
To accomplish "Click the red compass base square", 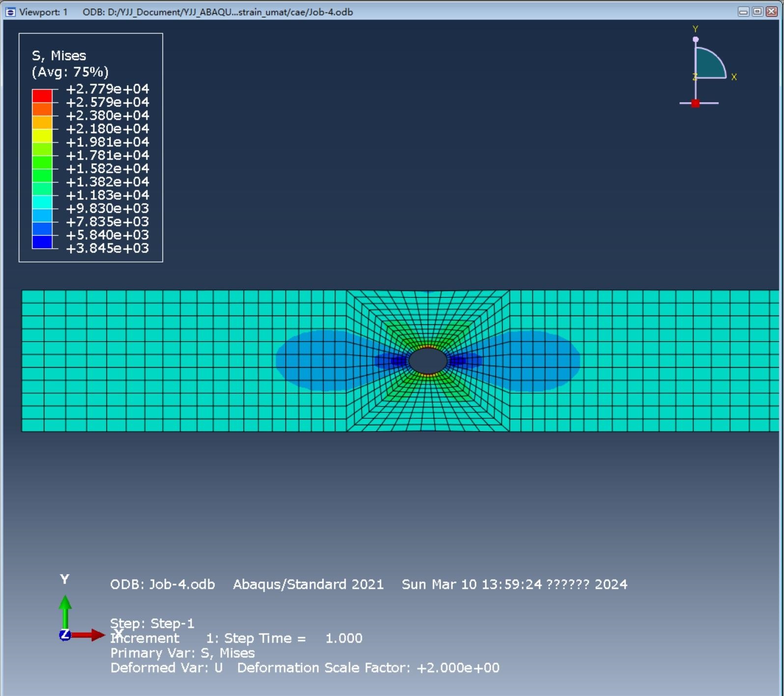I will click(x=695, y=103).
